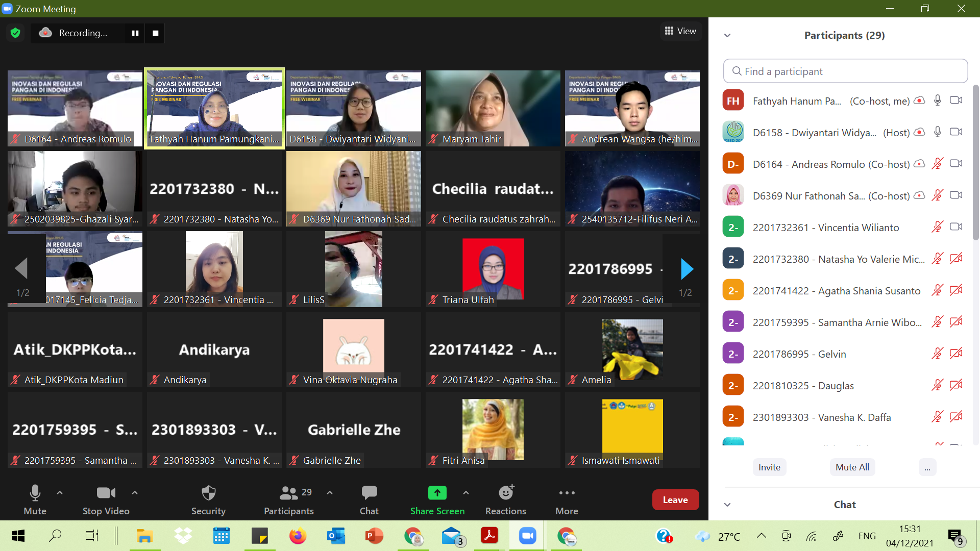
Task: Click the red Leave button
Action: click(675, 500)
